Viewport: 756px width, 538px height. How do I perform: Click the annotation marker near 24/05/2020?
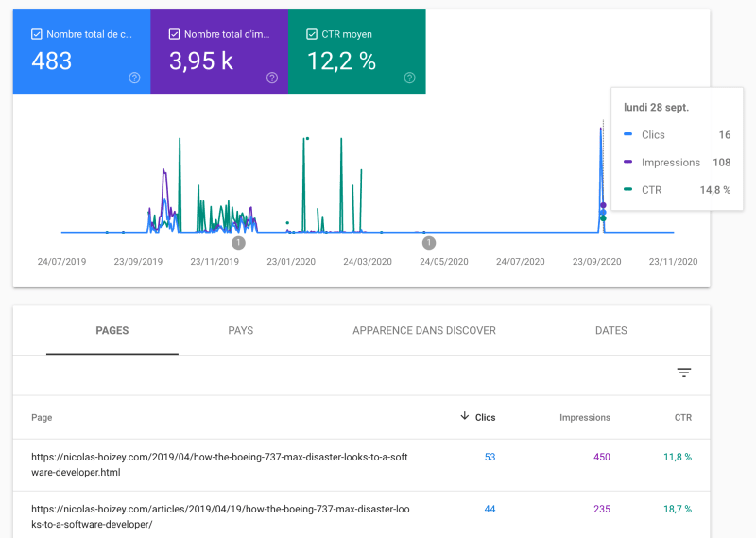click(429, 243)
